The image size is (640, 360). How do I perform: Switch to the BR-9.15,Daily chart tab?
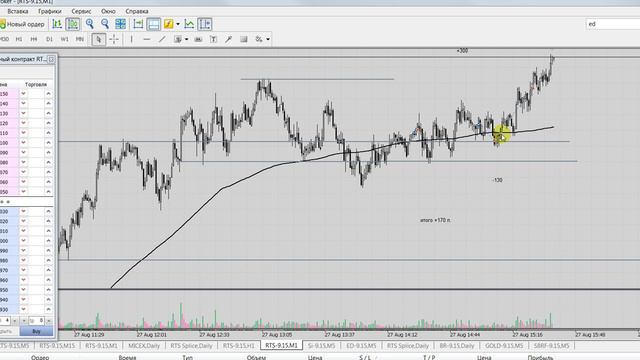tap(457, 346)
